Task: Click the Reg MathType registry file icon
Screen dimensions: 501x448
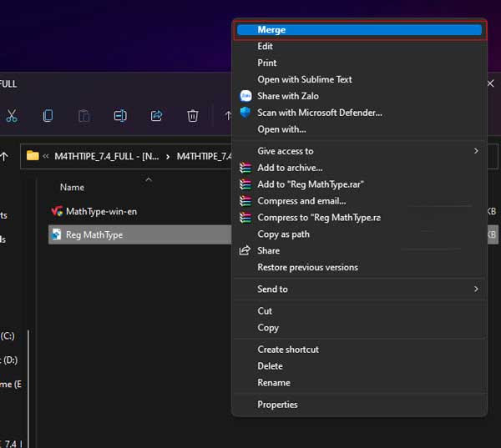Action: click(57, 234)
